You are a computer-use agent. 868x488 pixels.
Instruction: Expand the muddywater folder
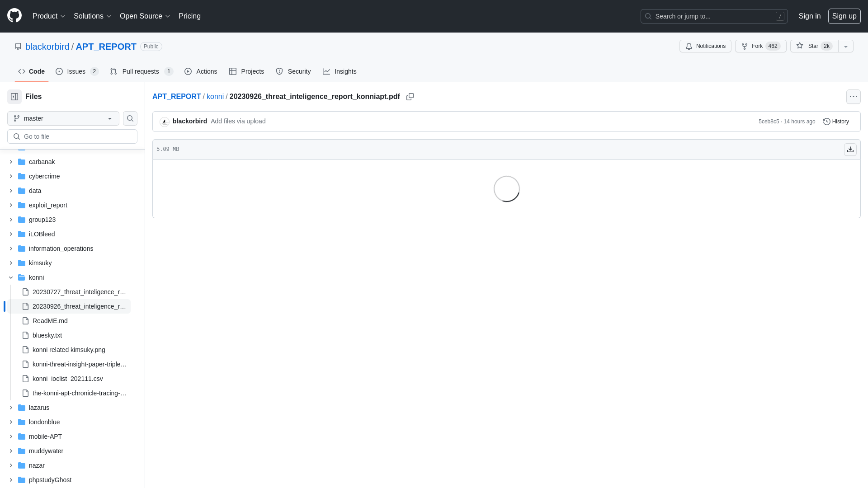11,451
